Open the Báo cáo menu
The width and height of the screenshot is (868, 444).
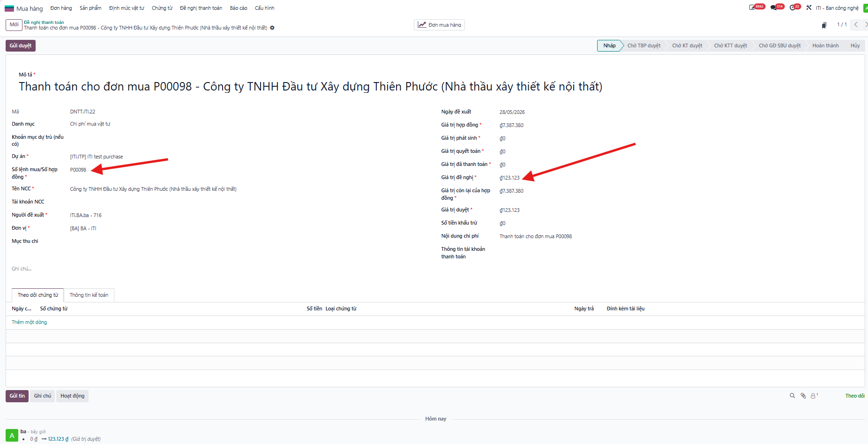[x=239, y=8]
